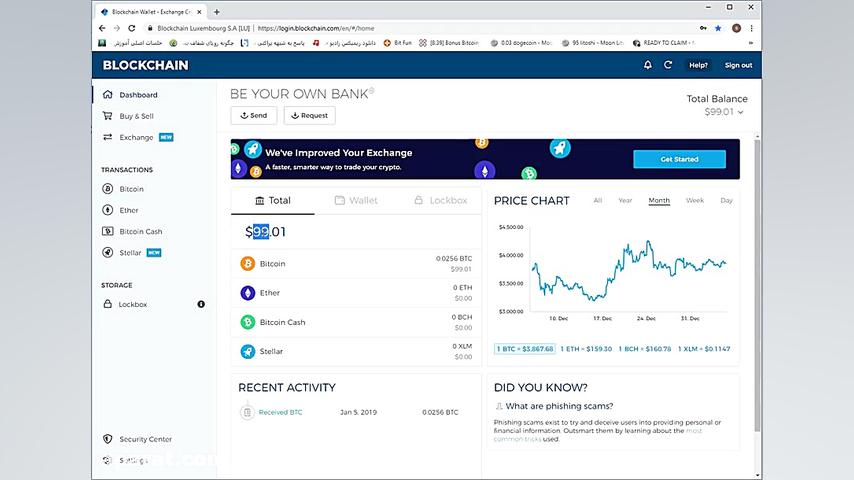Click the Send button

click(x=254, y=116)
